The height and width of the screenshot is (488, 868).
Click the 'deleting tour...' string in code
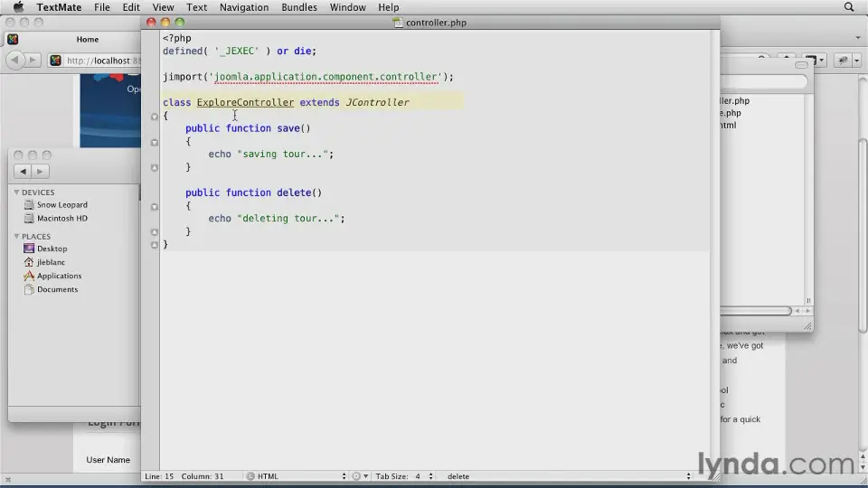pos(288,218)
